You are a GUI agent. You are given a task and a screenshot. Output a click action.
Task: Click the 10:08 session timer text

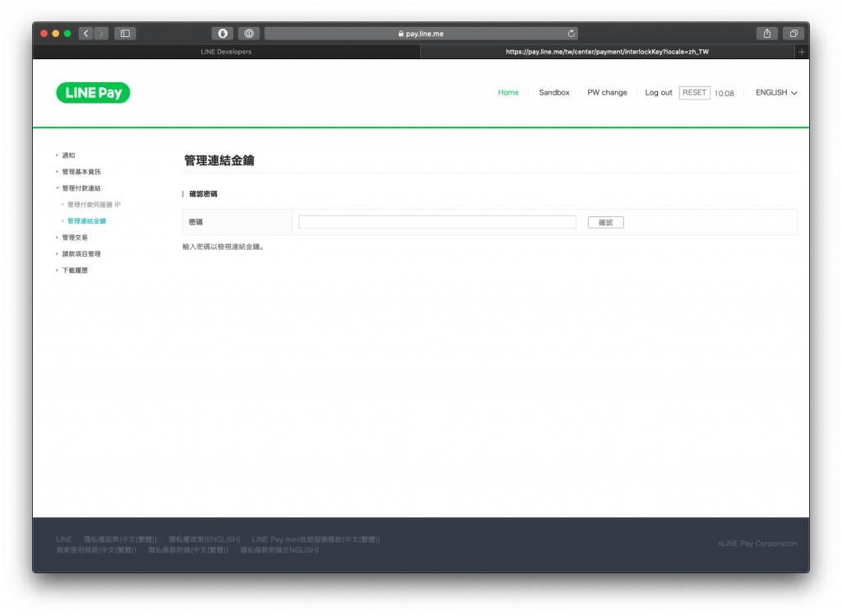pos(724,93)
